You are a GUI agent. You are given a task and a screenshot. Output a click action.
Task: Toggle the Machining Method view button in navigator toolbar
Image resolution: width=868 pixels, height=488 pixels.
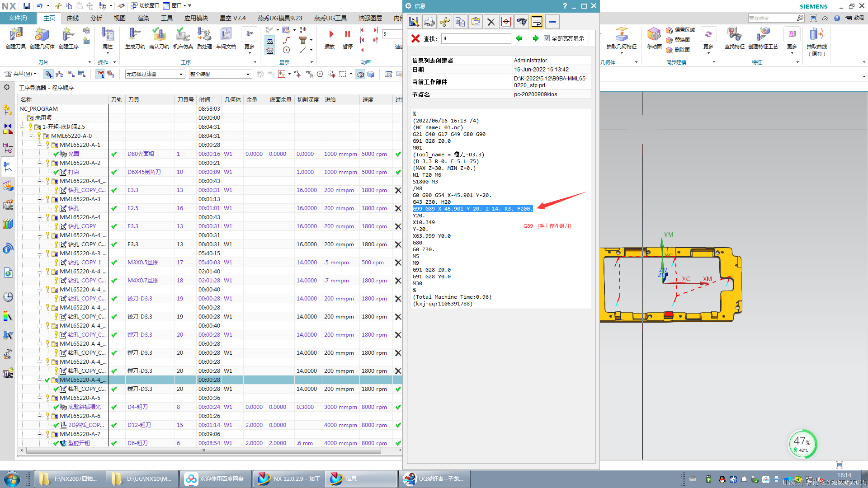pos(82,74)
